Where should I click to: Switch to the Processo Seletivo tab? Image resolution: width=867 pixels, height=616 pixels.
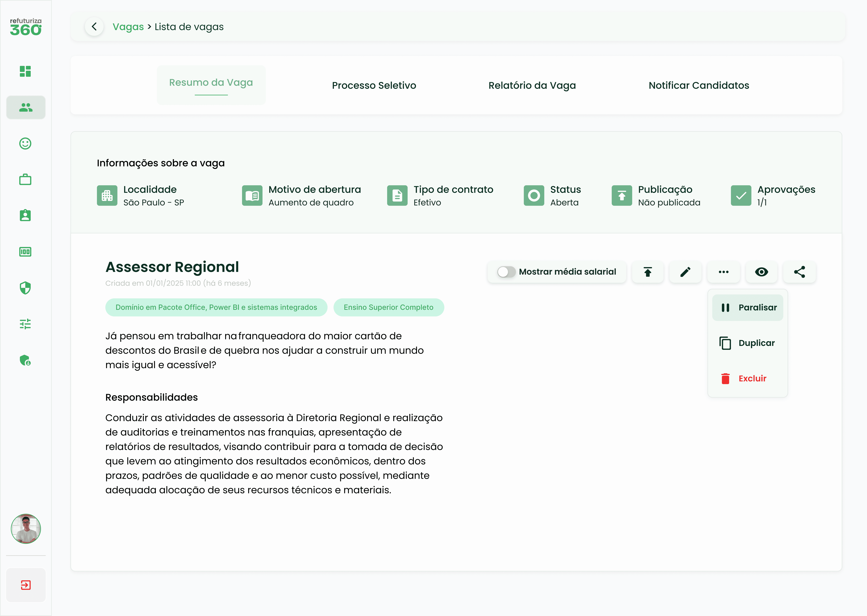pyautogui.click(x=374, y=85)
